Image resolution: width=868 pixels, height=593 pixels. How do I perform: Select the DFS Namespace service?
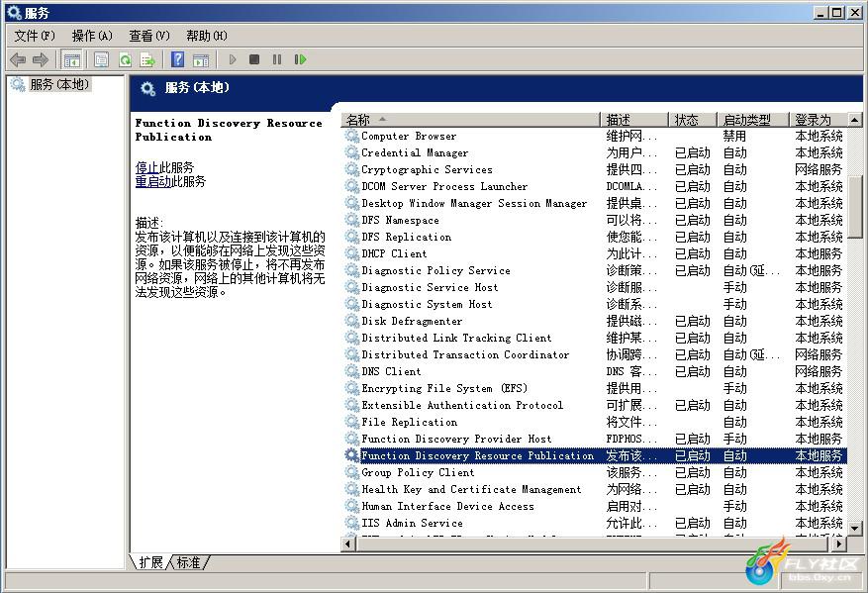pos(594,220)
